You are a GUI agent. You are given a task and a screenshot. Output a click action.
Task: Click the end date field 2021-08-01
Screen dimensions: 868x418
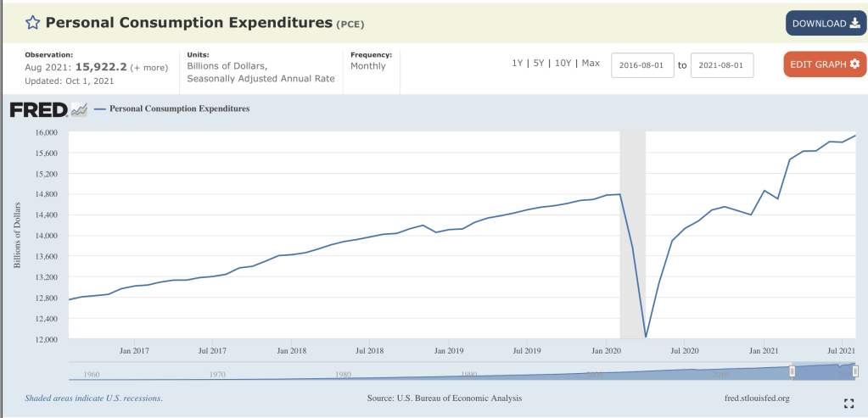(x=721, y=65)
